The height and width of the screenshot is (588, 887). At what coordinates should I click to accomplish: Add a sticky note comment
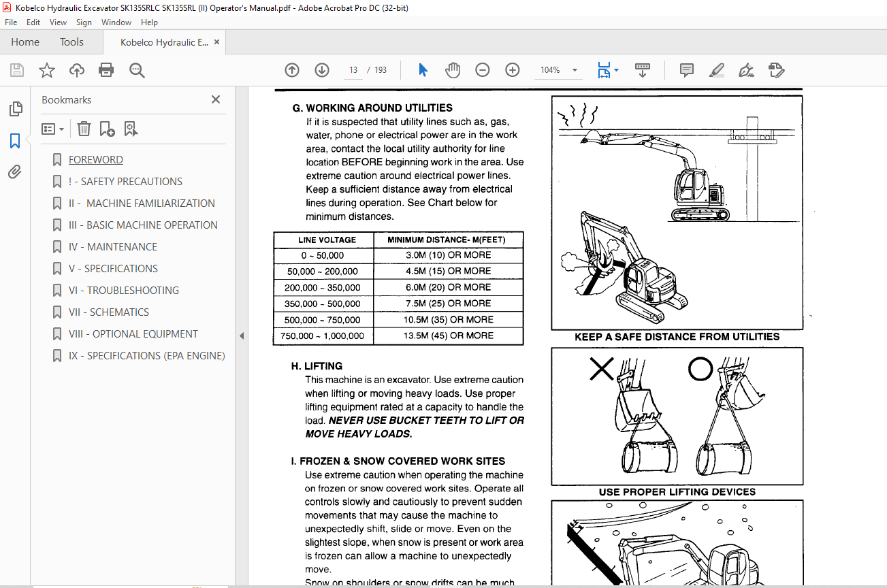click(687, 70)
